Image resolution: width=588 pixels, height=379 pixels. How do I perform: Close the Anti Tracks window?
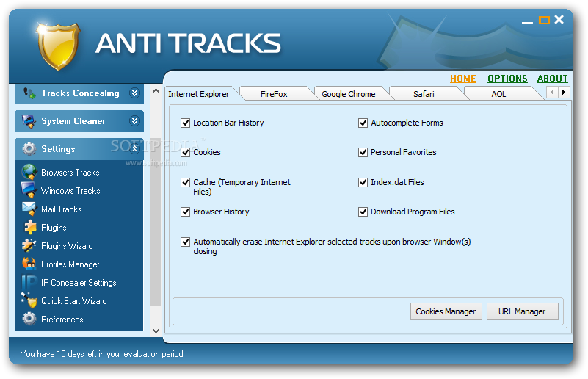(x=559, y=20)
